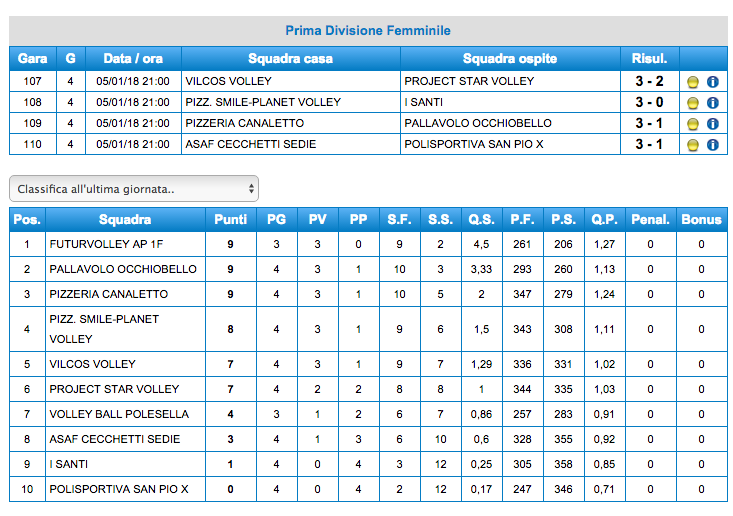Click the 'P.F.' standings header

point(522,220)
